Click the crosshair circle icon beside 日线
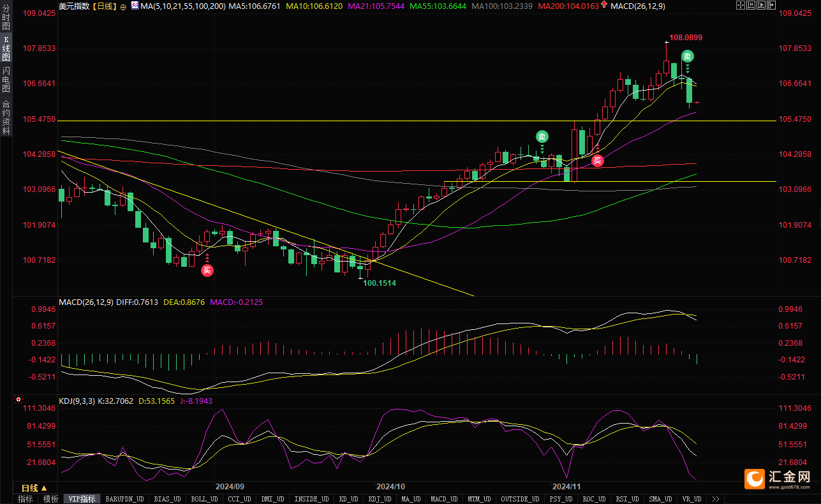Screen dimensions: 821x504 click(x=123, y=6)
